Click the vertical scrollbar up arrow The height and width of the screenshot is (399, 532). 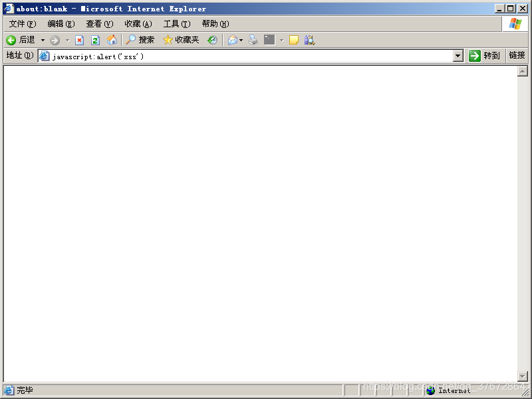522,71
